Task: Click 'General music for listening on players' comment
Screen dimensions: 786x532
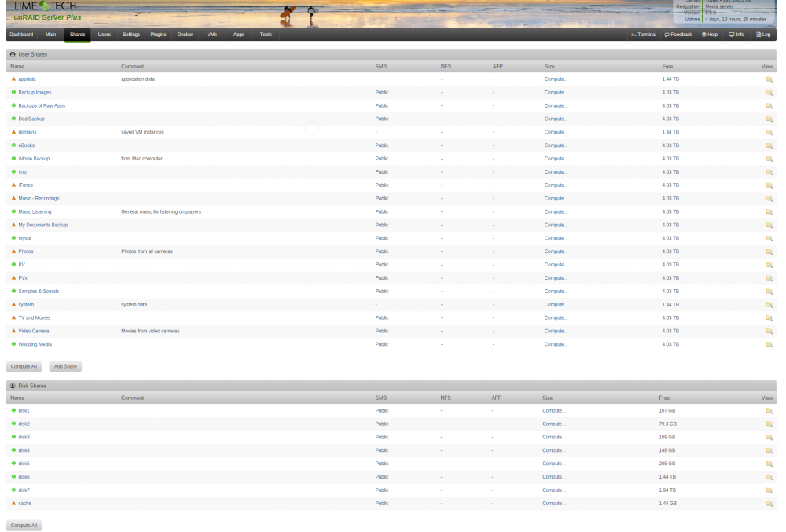Action: (161, 212)
